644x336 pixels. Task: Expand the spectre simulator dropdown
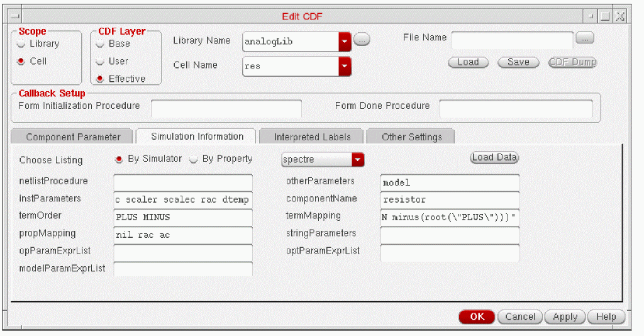pos(358,160)
